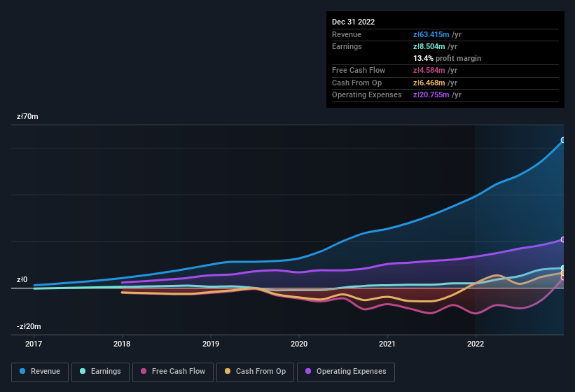Click the Earnings label in the tooltip
Screen dimensions: 575x392
(347, 46)
